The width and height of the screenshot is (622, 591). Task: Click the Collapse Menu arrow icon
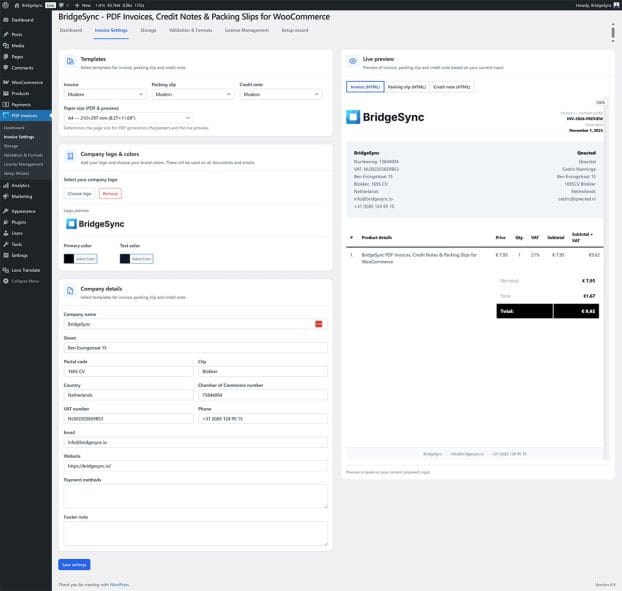click(6, 281)
